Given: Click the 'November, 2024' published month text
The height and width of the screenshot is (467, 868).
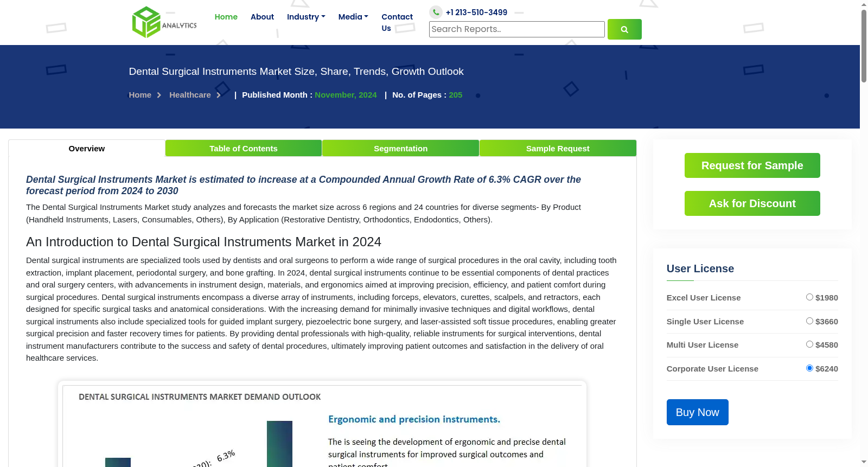Looking at the screenshot, I should pyautogui.click(x=346, y=95).
